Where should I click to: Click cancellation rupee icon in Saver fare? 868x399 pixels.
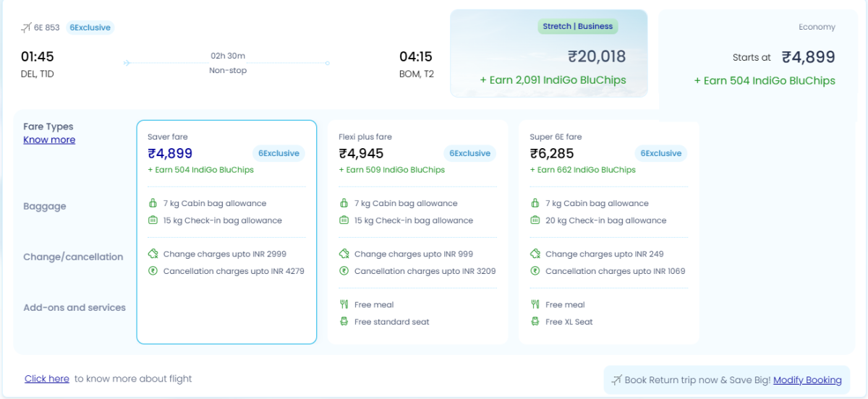pyautogui.click(x=153, y=271)
